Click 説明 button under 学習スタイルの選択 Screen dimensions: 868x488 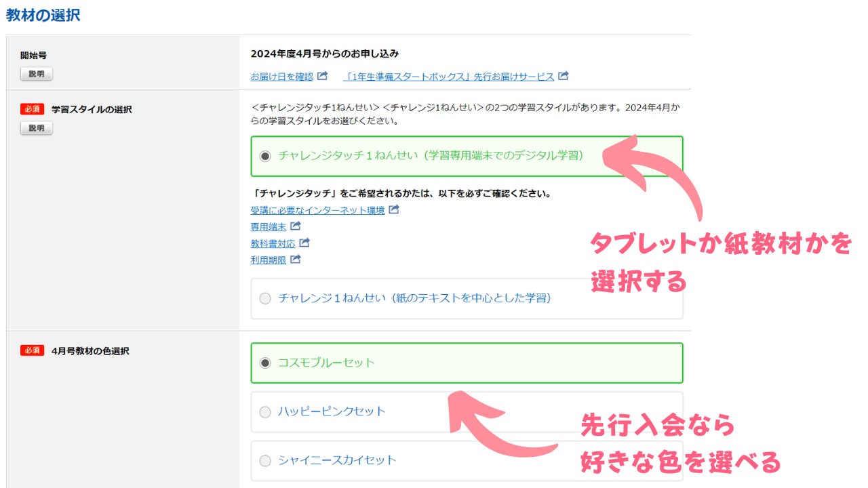point(36,127)
